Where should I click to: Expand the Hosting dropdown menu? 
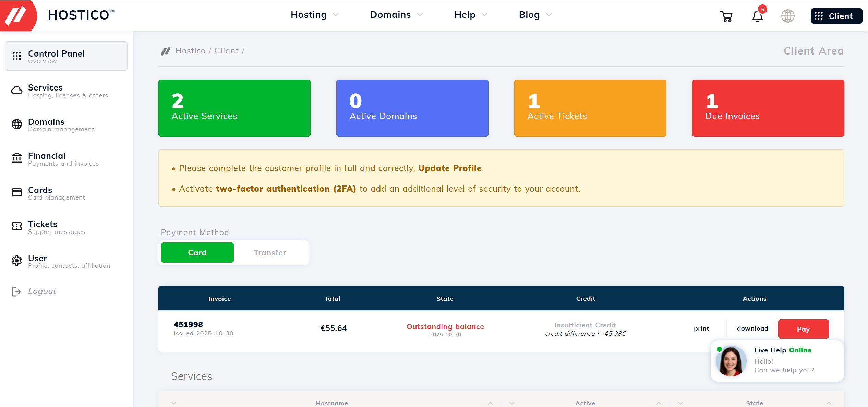314,15
